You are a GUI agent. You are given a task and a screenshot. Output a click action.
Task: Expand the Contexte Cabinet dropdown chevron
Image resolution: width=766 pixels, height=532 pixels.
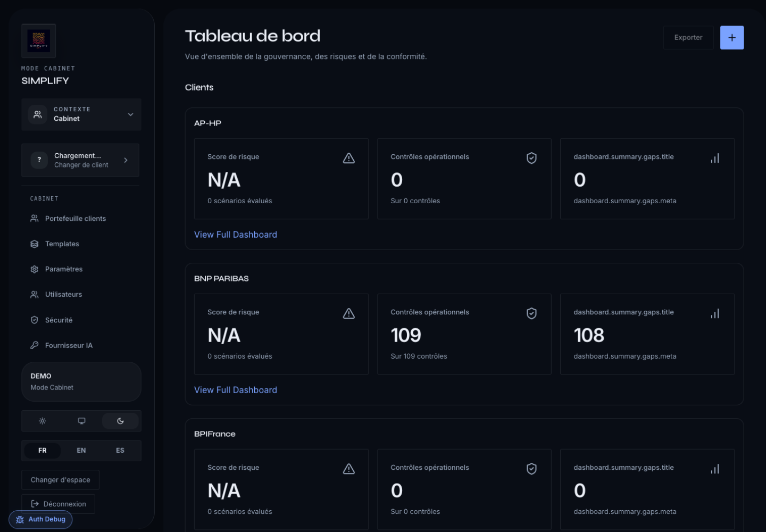coord(130,114)
